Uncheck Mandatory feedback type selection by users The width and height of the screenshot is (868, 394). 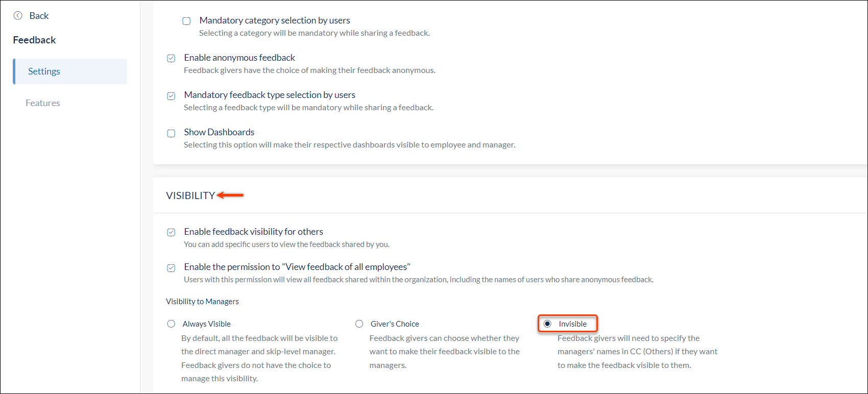171,95
